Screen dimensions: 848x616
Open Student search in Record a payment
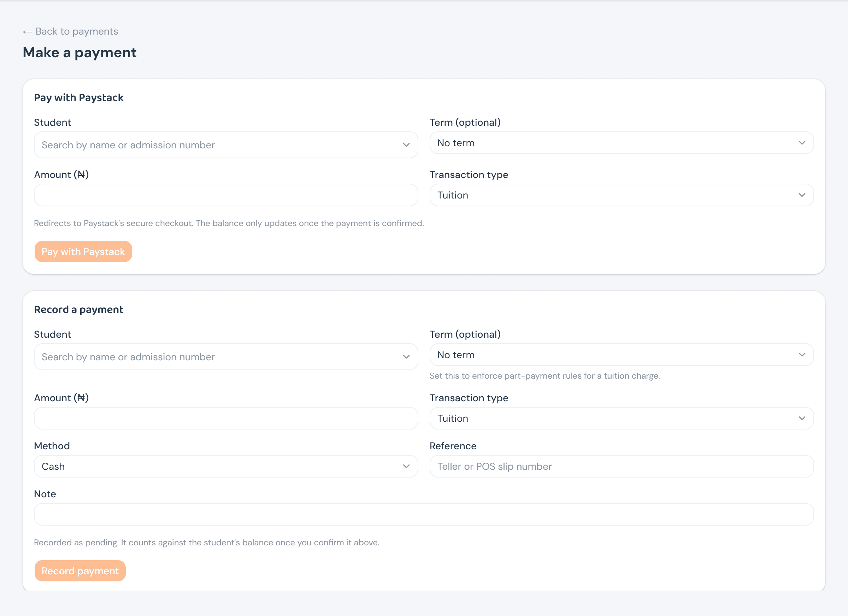tap(226, 357)
